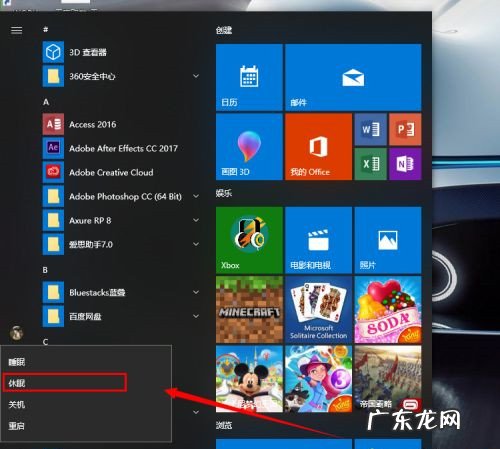500x449 pixels.
Task: Click the A section letter header
Action: point(46,102)
